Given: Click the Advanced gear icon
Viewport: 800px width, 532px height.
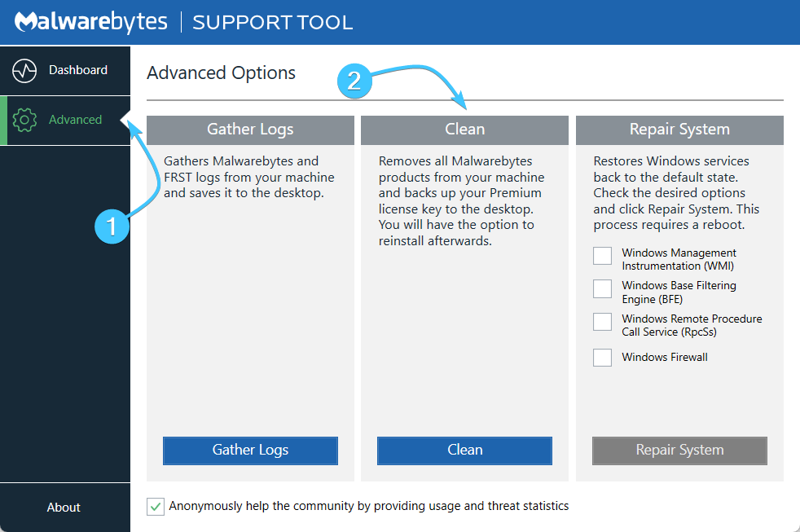Looking at the screenshot, I should pos(24,120).
